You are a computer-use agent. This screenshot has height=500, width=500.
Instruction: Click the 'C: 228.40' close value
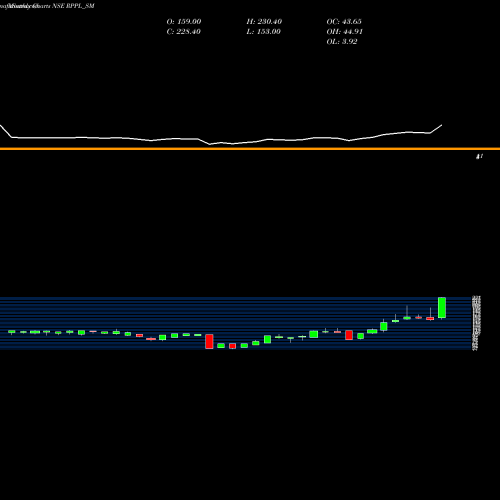click(x=183, y=32)
